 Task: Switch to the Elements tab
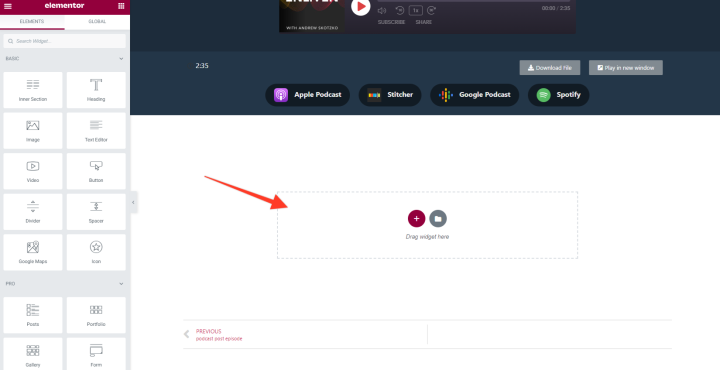tap(32, 22)
